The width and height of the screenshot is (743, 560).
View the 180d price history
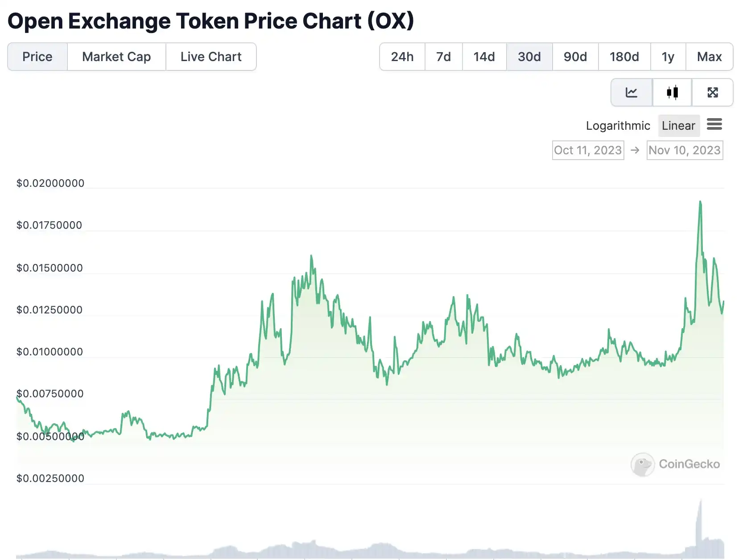click(624, 57)
